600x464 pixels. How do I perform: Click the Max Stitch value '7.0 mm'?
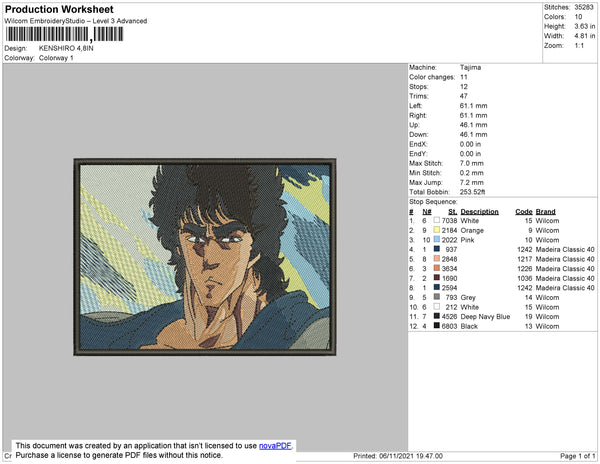(472, 163)
